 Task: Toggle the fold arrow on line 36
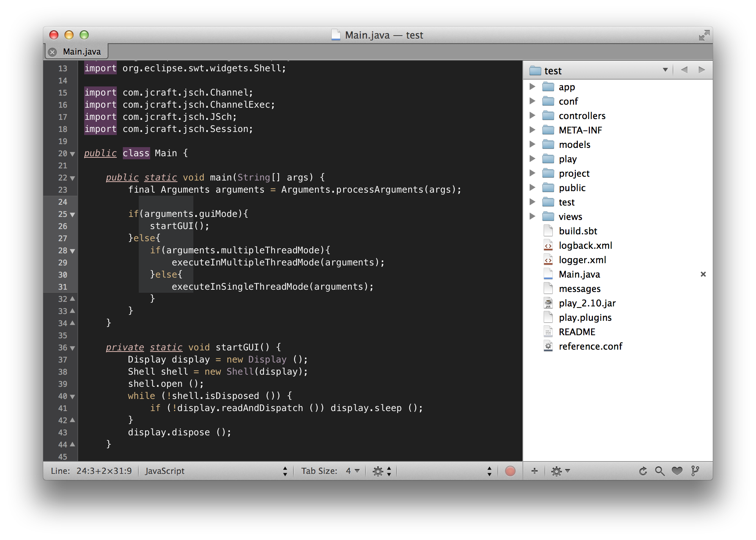point(72,348)
